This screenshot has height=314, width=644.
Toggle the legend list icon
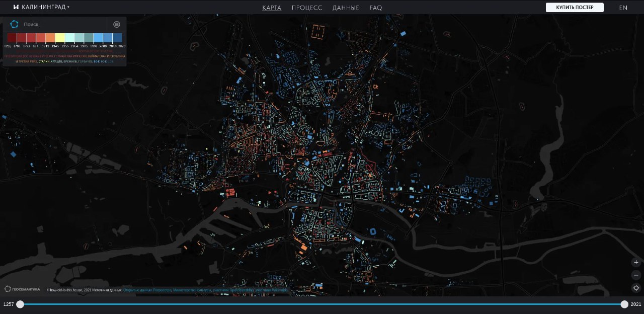[117, 24]
